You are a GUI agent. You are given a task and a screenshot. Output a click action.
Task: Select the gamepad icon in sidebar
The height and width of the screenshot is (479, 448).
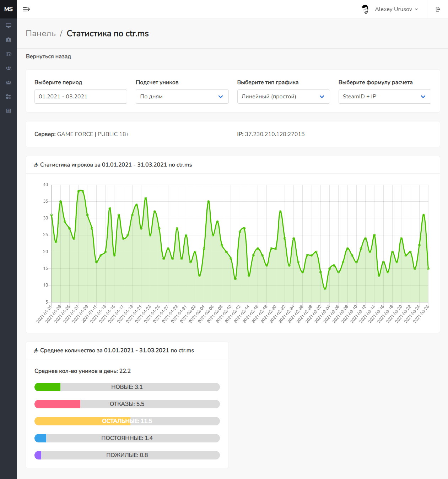click(9, 54)
